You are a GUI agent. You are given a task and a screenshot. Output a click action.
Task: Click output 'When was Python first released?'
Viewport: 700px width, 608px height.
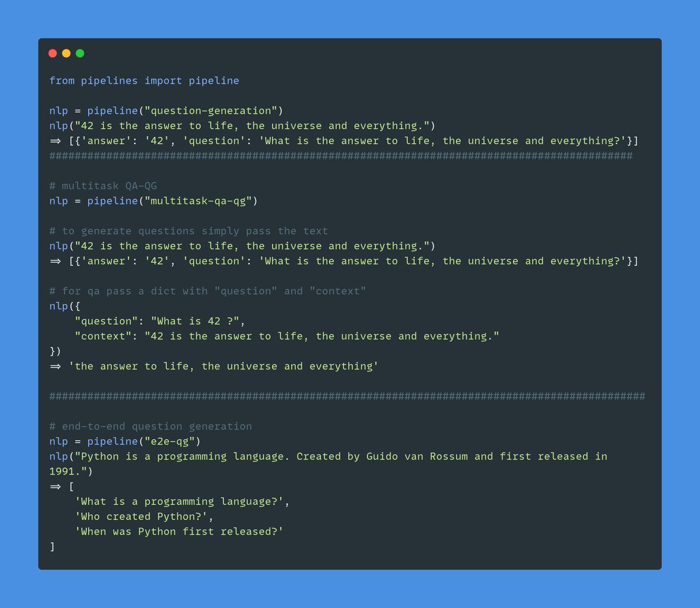179,532
